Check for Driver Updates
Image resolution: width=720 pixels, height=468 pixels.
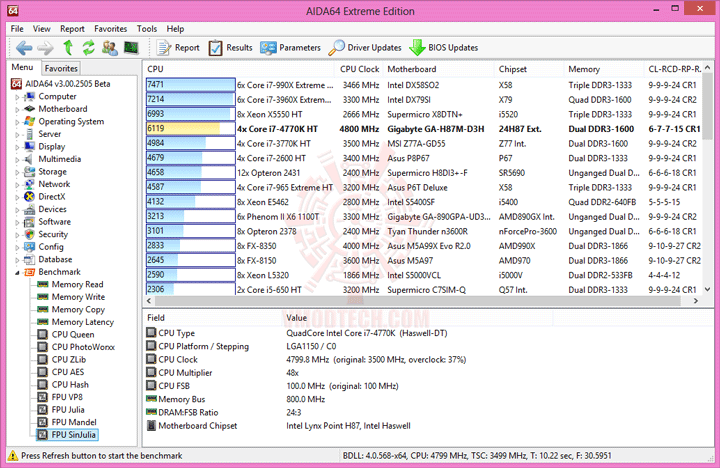[x=365, y=48]
